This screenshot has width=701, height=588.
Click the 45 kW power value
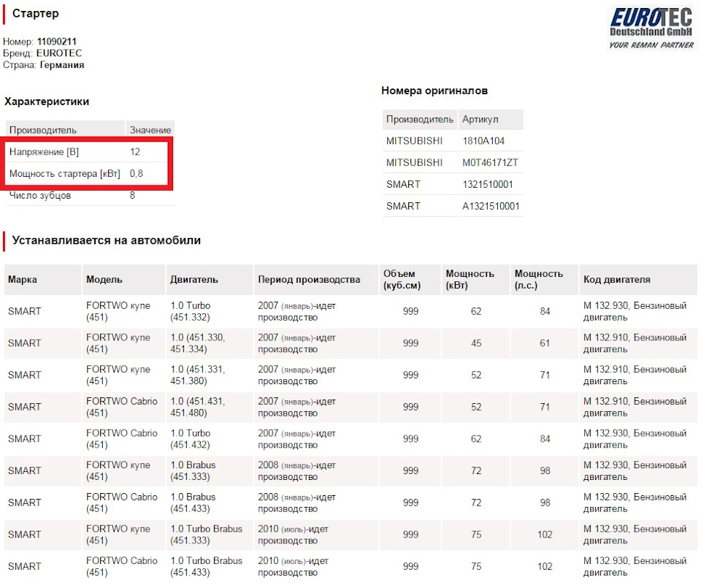coord(476,343)
